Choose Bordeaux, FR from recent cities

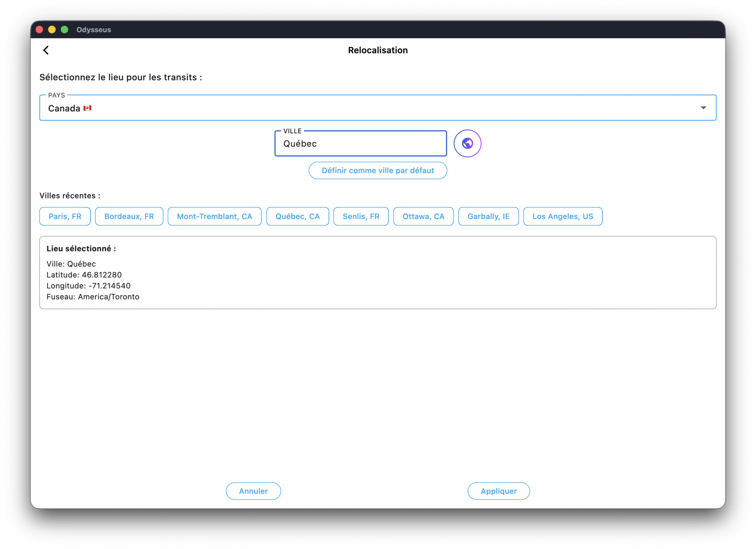[x=129, y=216]
